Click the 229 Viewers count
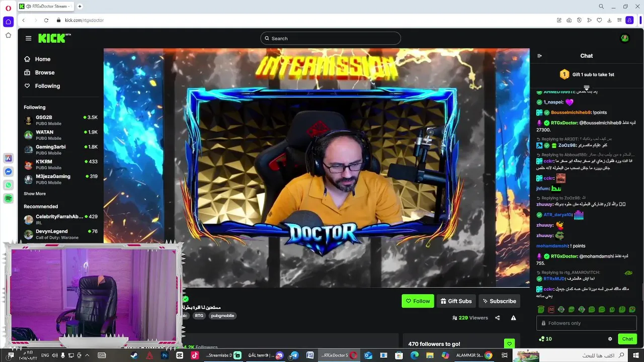This screenshot has height=362, width=644. [470, 318]
